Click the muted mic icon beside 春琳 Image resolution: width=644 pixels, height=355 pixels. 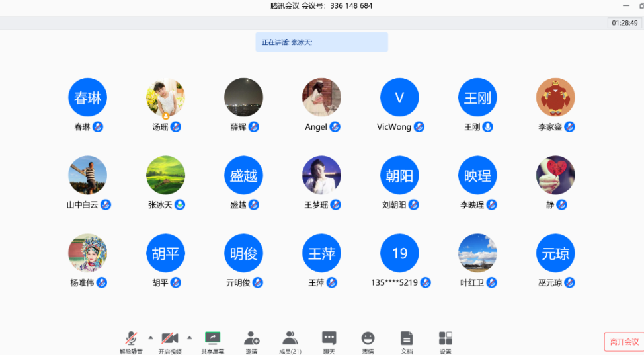98,127
